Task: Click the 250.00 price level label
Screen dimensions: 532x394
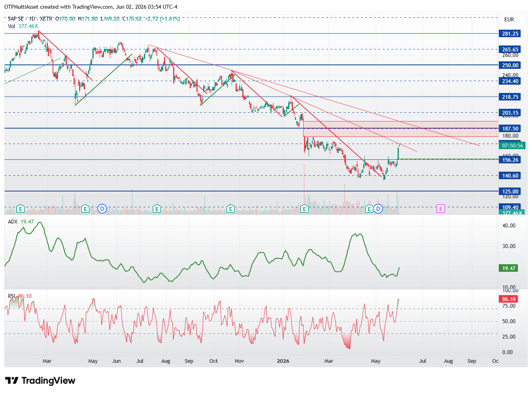Action: tap(510, 65)
